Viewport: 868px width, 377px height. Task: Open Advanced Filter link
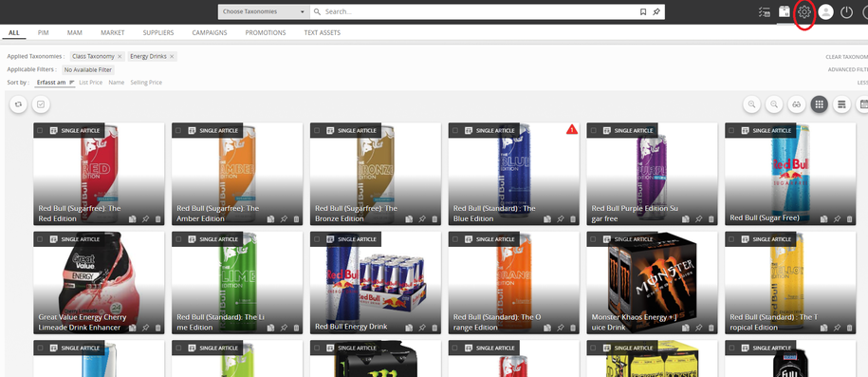click(x=847, y=70)
